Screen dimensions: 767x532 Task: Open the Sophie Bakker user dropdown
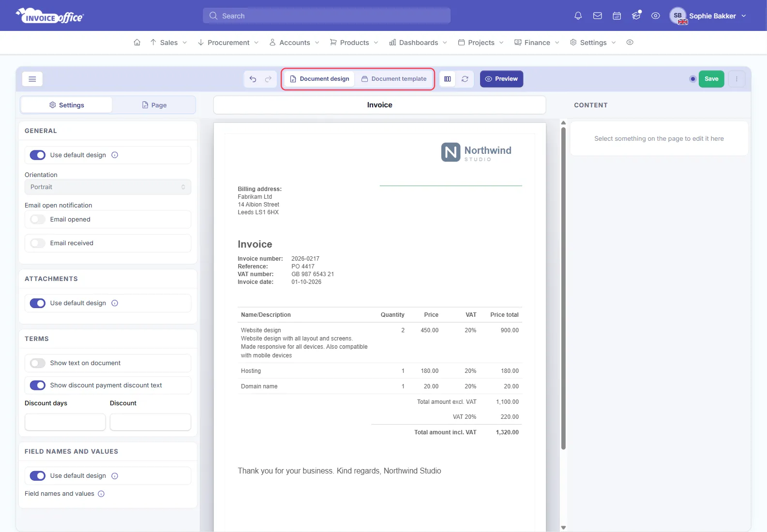pyautogui.click(x=717, y=16)
